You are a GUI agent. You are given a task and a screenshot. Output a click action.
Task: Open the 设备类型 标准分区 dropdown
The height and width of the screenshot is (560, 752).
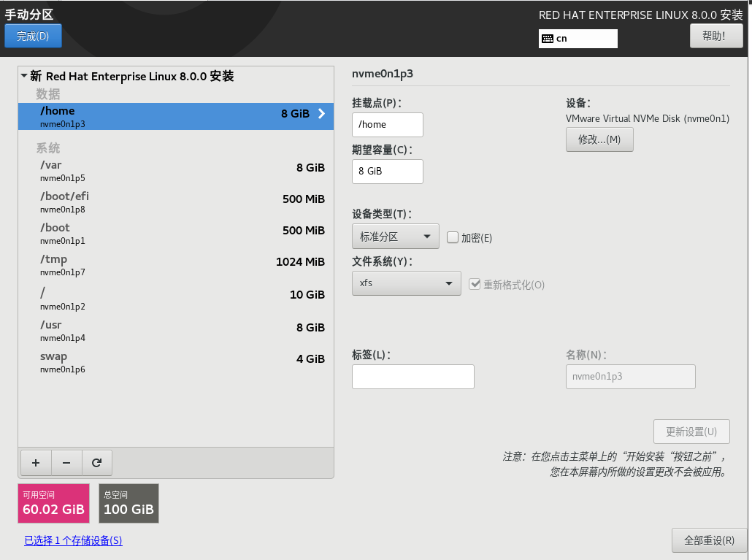[x=395, y=237]
